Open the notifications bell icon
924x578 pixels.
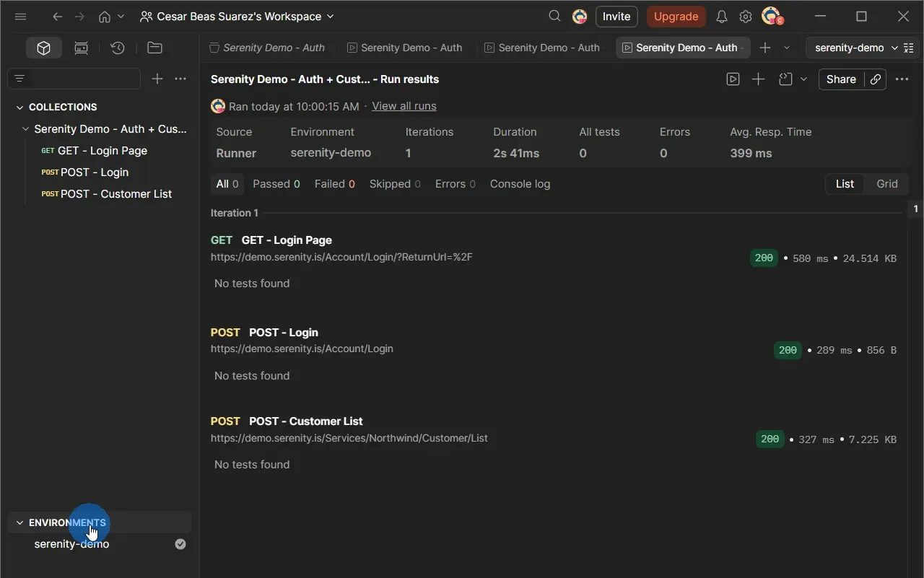(x=721, y=16)
